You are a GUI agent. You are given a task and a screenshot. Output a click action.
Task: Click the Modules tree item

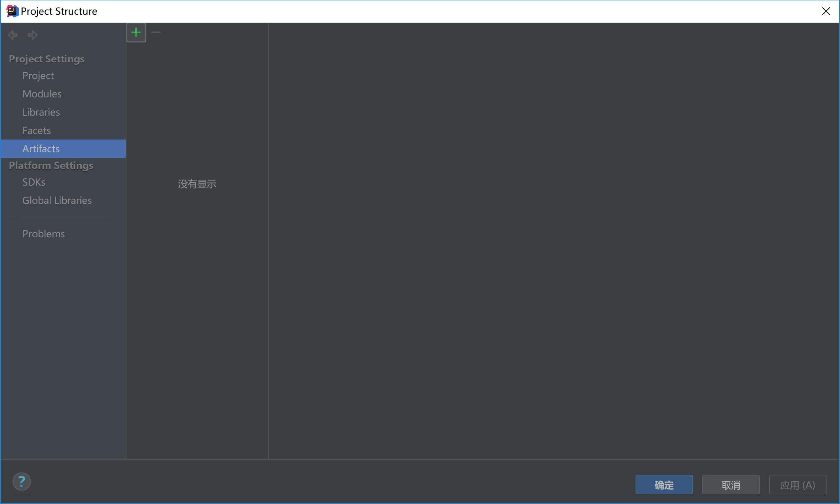tap(42, 93)
